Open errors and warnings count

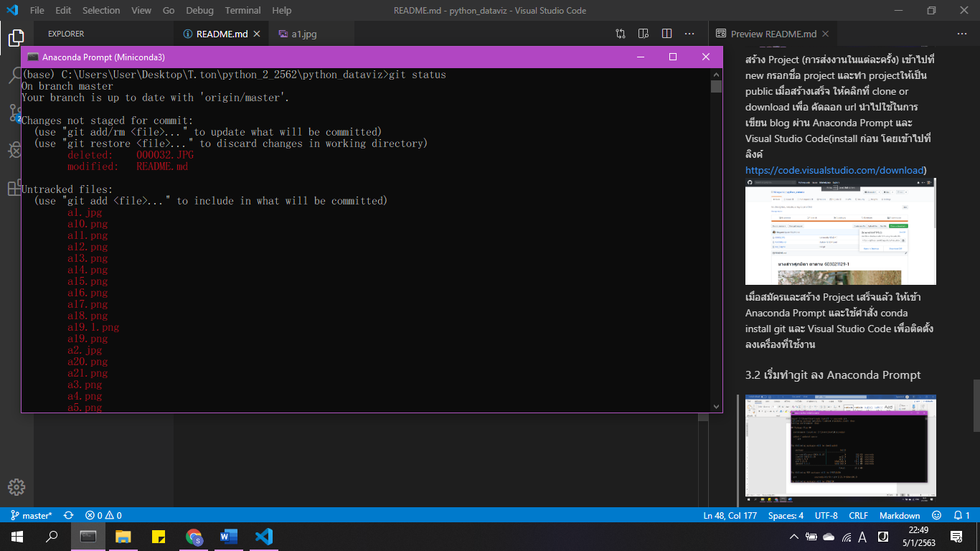[x=103, y=515]
